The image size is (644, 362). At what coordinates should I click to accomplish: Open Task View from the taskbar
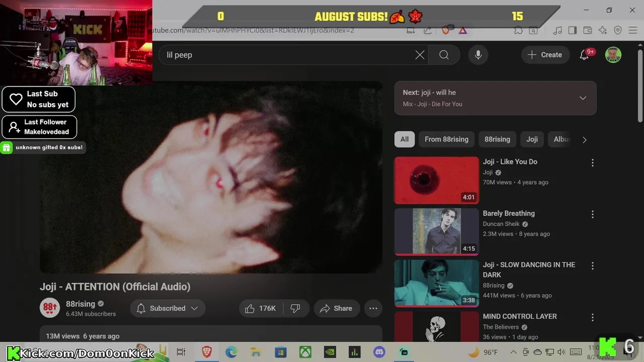point(181,352)
